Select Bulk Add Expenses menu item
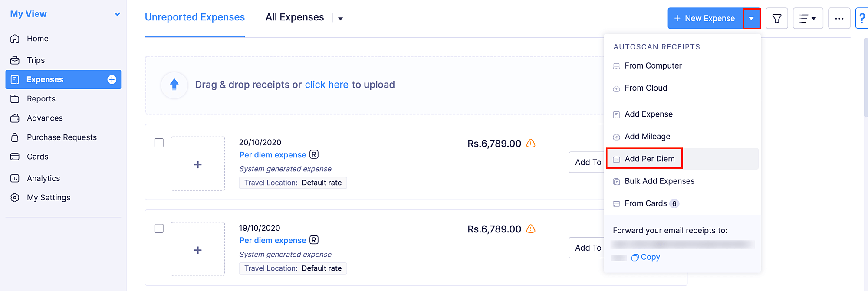Screen dimensions: 868x291 (x=659, y=181)
